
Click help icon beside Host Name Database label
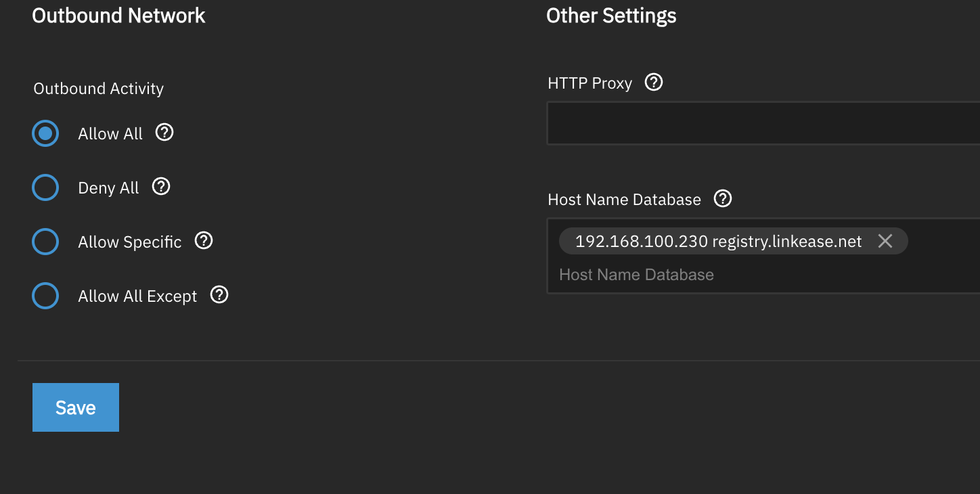(723, 199)
